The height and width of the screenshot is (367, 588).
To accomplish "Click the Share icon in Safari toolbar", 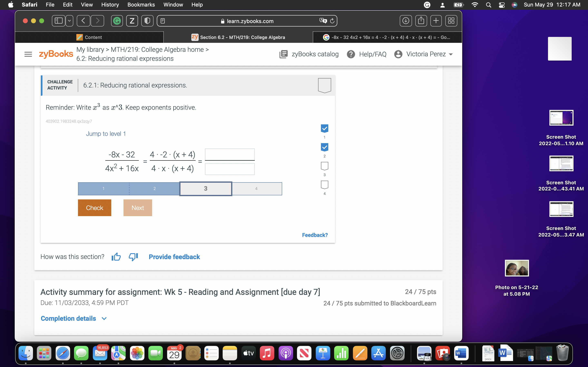I will tap(421, 21).
